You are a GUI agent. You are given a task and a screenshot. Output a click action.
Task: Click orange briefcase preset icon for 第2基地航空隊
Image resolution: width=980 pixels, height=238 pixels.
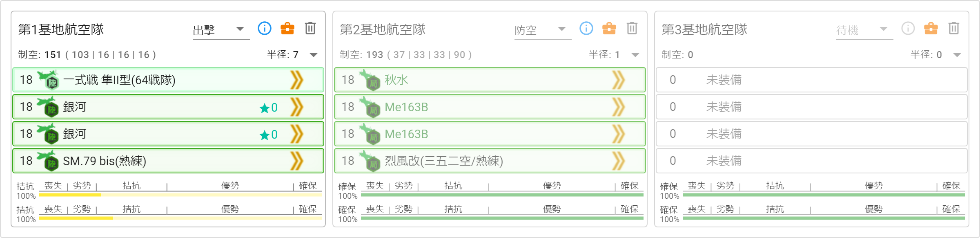click(609, 29)
